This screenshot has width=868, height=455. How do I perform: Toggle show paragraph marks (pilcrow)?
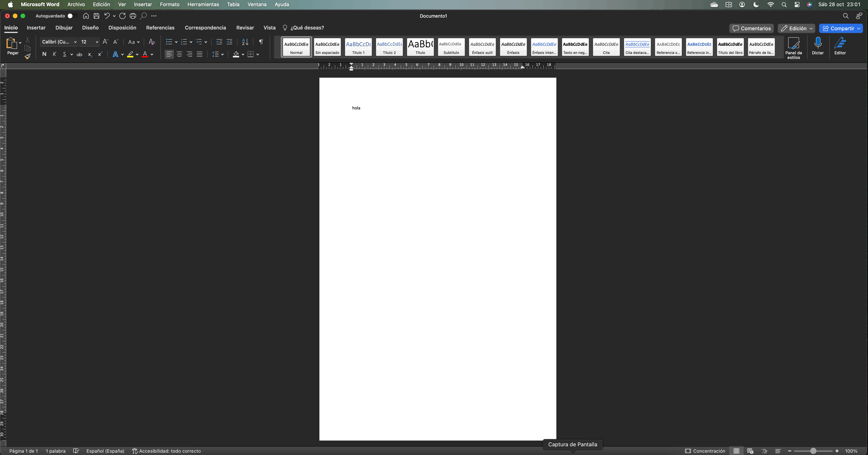[261, 42]
